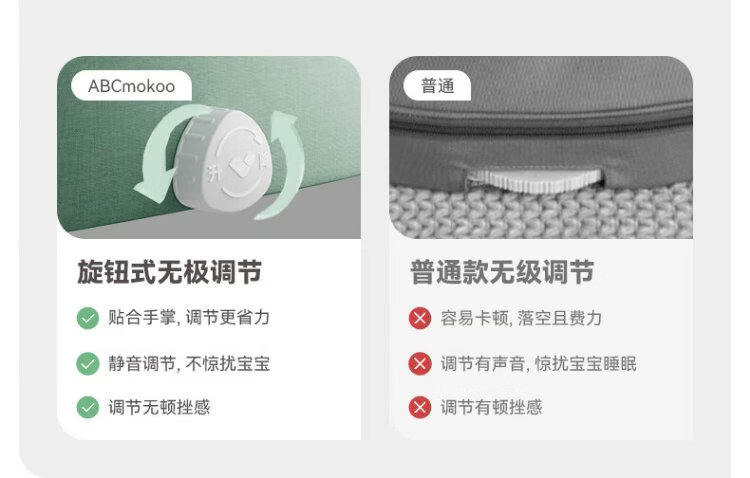Select the 普通 label tag

click(437, 86)
